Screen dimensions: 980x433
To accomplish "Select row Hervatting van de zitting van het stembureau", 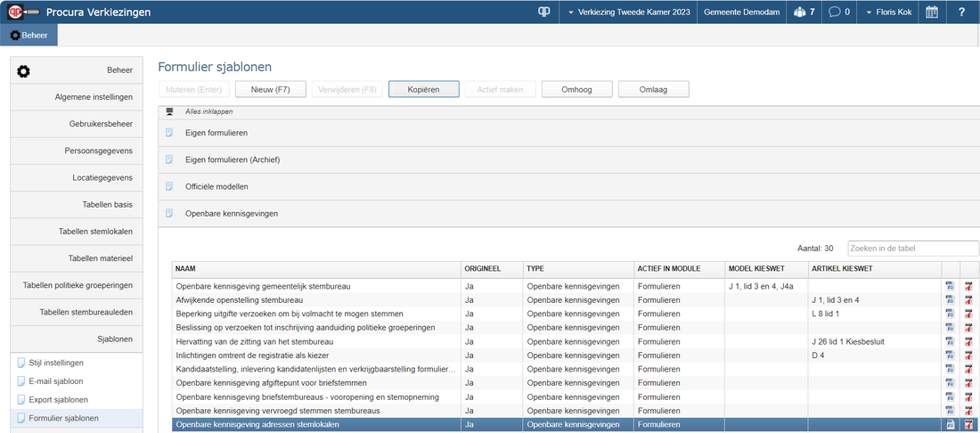I will [x=556, y=341].
